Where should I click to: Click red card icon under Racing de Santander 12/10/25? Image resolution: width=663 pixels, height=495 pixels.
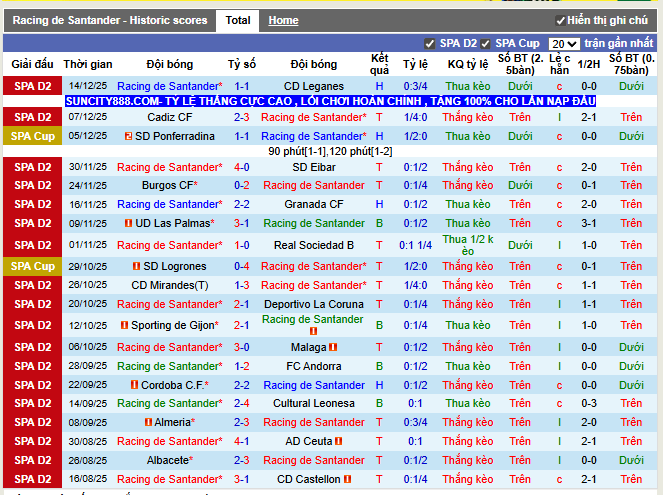pos(313,331)
